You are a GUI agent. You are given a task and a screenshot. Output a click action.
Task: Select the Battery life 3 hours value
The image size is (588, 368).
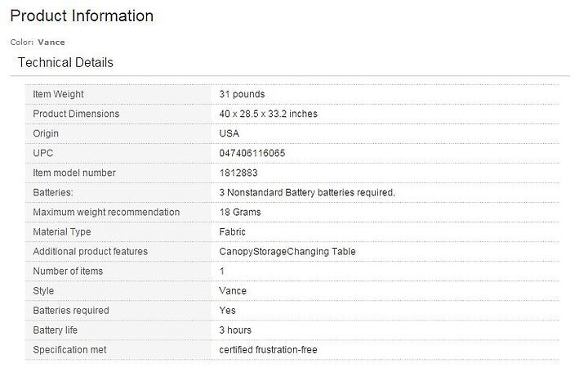[x=235, y=330]
